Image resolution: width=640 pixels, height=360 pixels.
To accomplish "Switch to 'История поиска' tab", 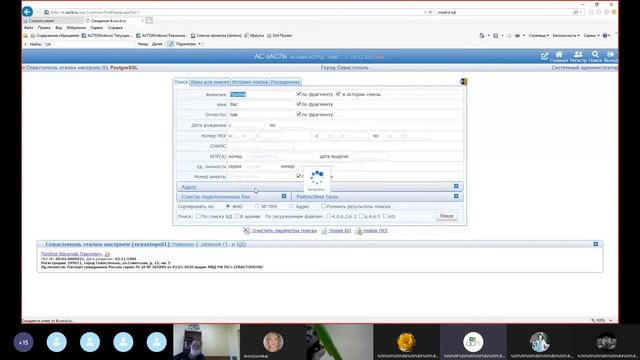I will pyautogui.click(x=250, y=82).
